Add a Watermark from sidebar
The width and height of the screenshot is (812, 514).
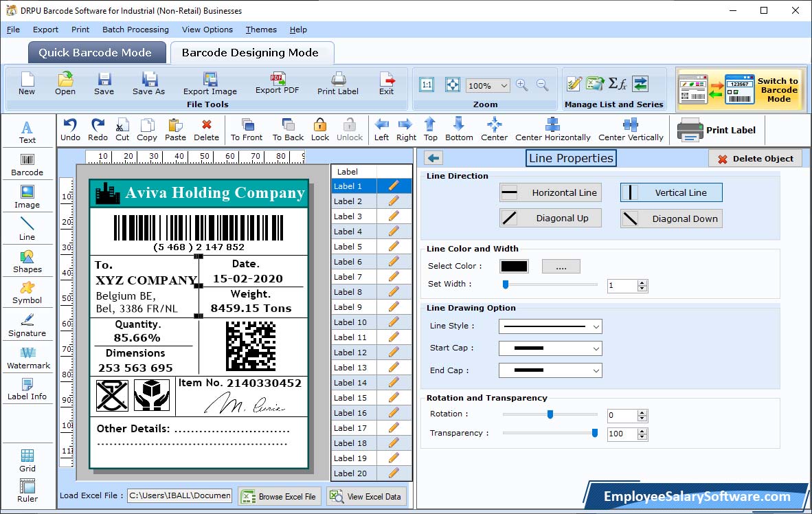28,358
